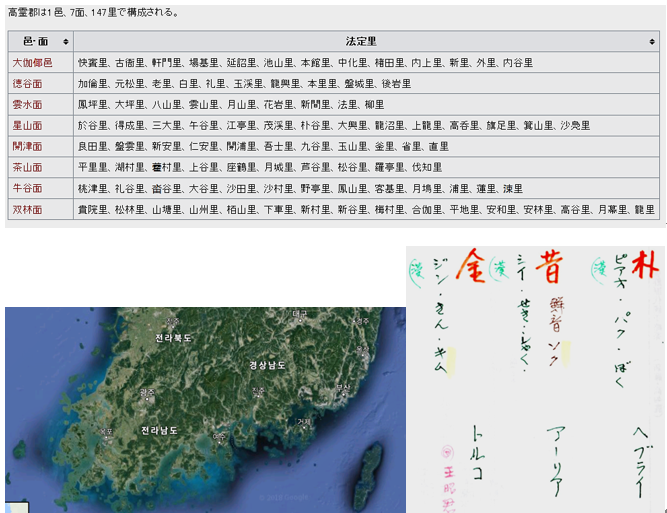This screenshot has width=667, height=513.
Task: Click the cell beginning 平里里、湖村里
Action: (x=366, y=168)
